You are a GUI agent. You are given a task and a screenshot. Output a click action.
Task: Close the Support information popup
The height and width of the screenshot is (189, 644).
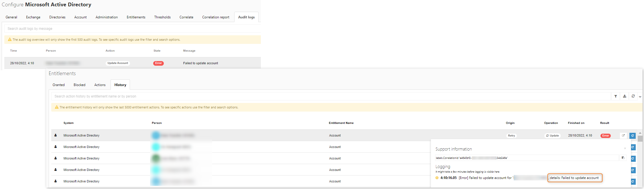625,148
